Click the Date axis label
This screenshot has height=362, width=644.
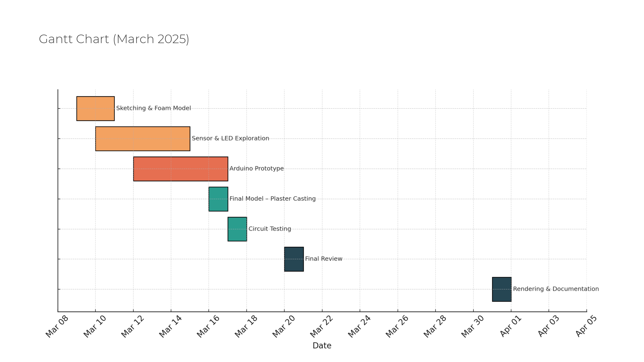point(322,346)
